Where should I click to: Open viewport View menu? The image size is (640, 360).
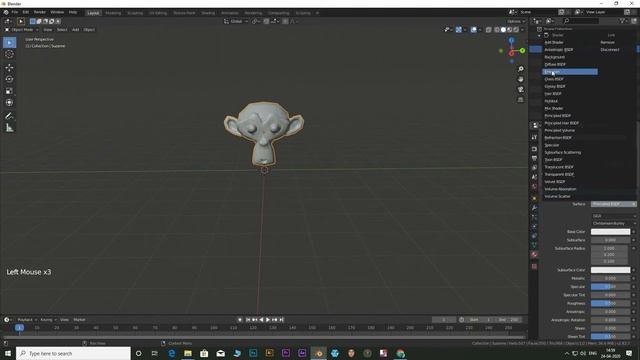48,30
